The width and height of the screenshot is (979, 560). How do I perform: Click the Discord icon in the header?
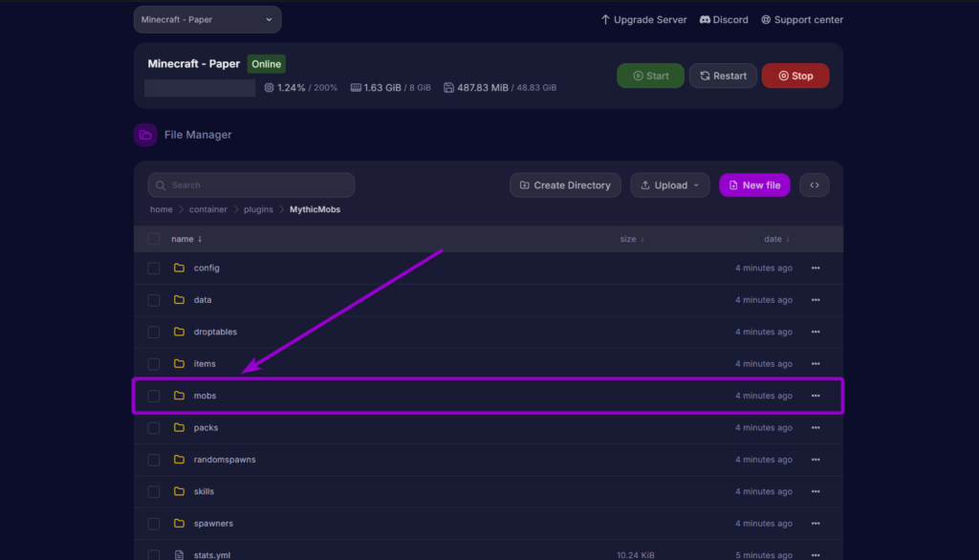pyautogui.click(x=704, y=19)
